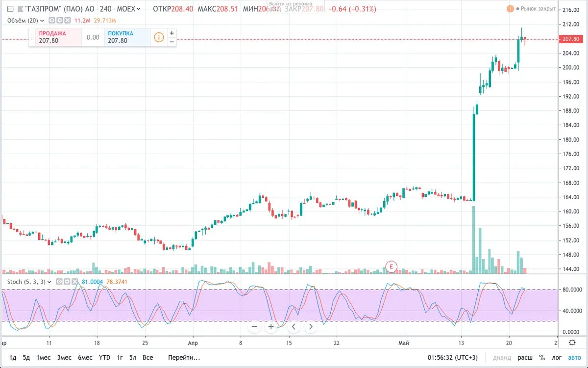
Task: Increase quantity with the plus stepper
Action: 171,33
